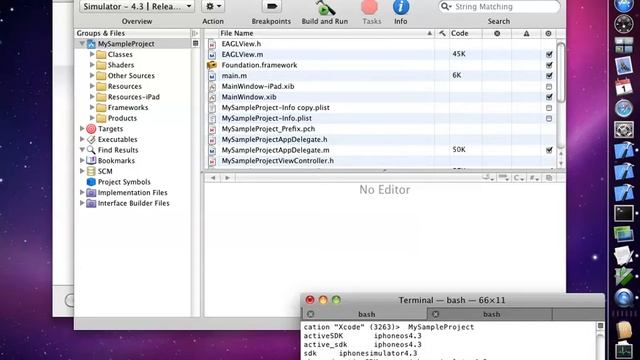Screen dimensions: 640x360
Task: Click the SCM database icon
Action: (x=91, y=171)
